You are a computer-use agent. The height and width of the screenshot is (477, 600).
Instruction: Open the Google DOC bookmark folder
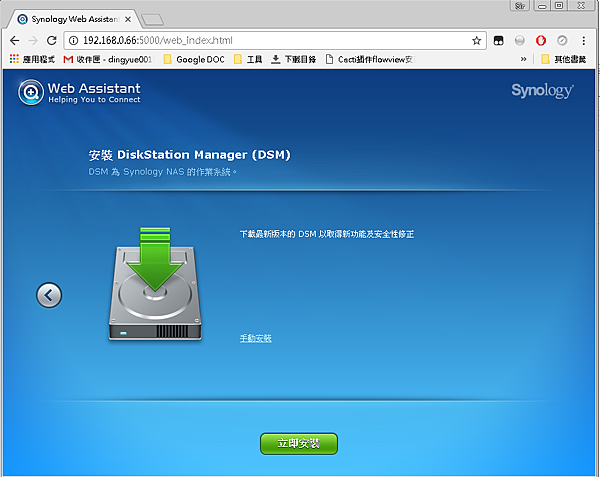tap(194, 59)
